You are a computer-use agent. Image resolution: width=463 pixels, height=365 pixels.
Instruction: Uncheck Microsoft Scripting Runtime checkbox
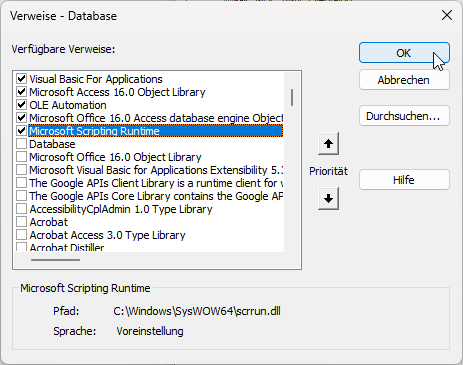point(22,131)
